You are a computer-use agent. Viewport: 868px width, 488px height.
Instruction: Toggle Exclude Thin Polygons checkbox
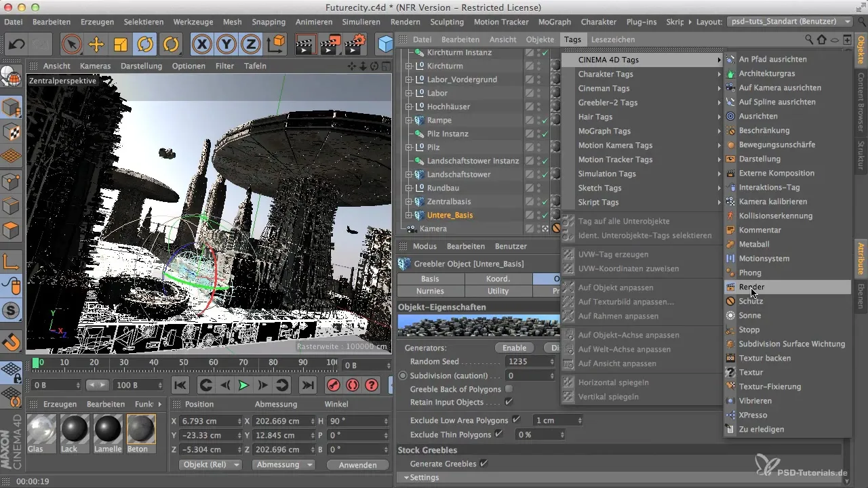pos(499,434)
